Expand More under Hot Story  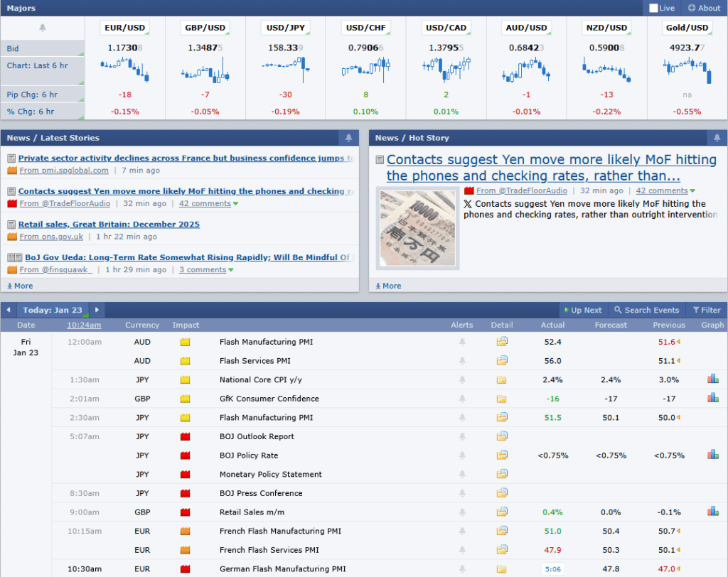click(388, 286)
